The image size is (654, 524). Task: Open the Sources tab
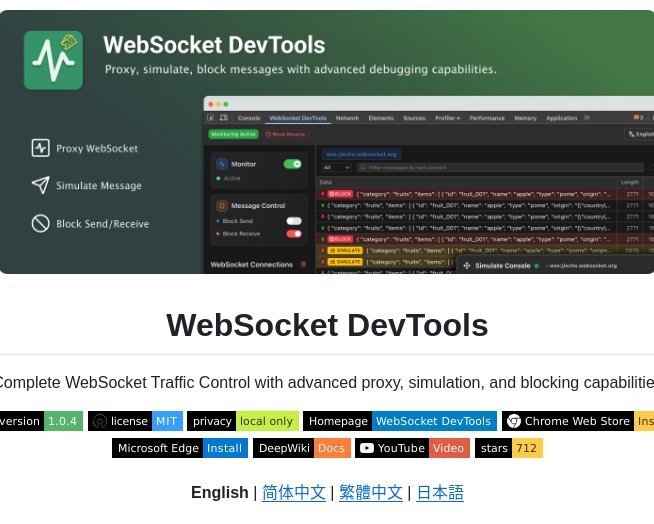tap(414, 118)
